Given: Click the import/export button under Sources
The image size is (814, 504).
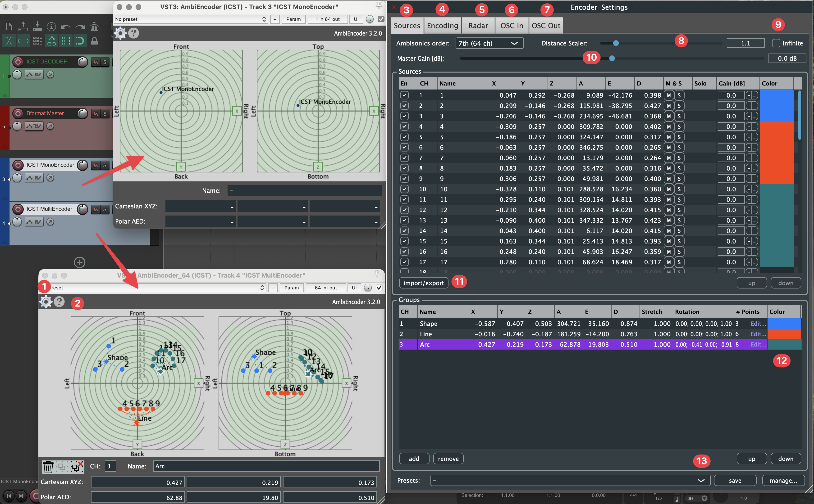Looking at the screenshot, I should click(423, 283).
